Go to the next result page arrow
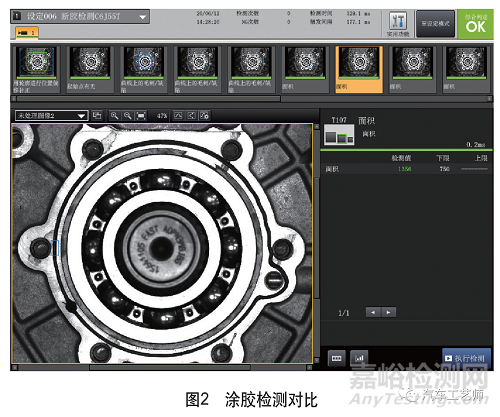500x417 pixels. click(x=388, y=312)
